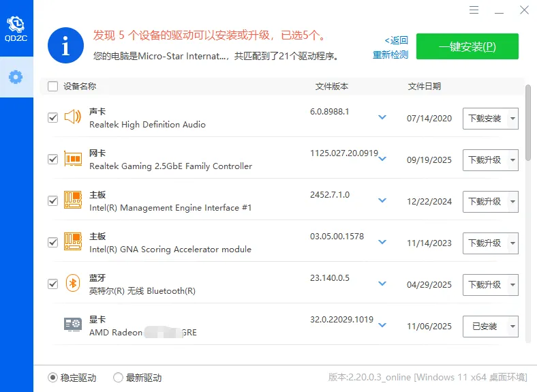Open the hamburger menu in title bar
The image size is (537, 392).
pyautogui.click(x=475, y=10)
